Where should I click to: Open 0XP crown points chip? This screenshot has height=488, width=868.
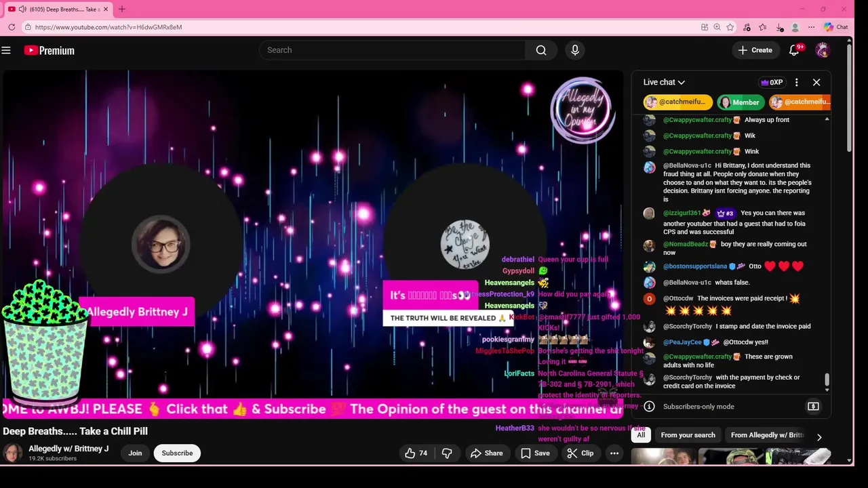(772, 82)
